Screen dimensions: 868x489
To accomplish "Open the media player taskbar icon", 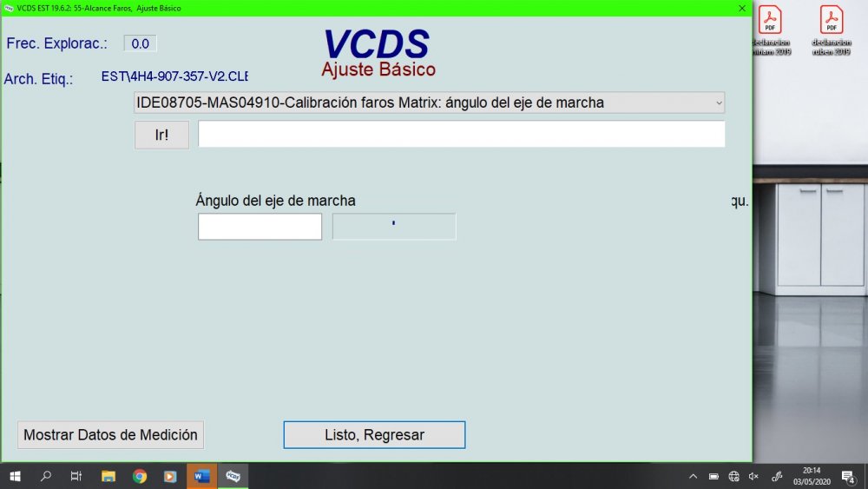I will tap(170, 476).
